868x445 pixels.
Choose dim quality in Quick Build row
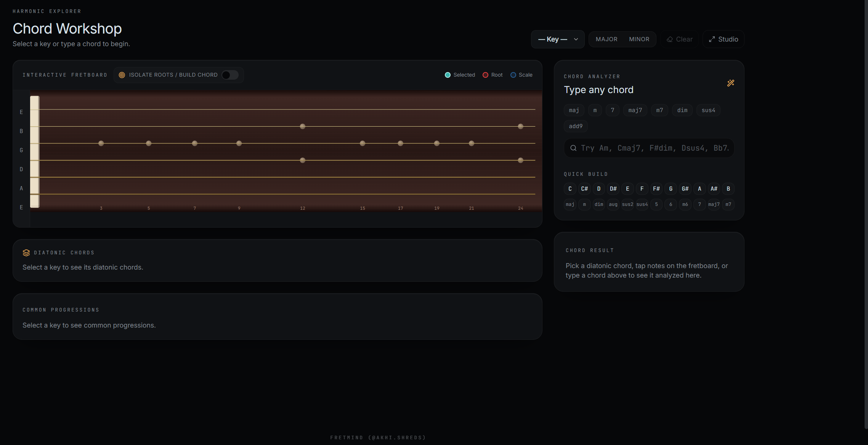(599, 204)
